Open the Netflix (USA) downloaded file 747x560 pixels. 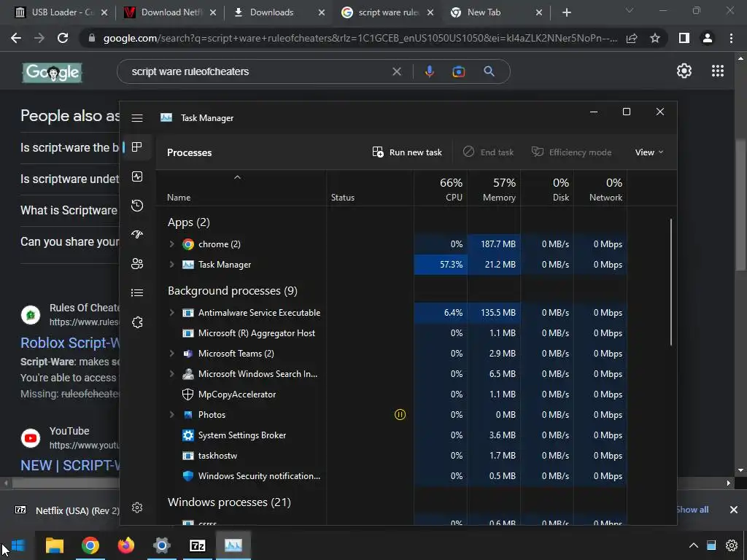[x=66, y=510]
